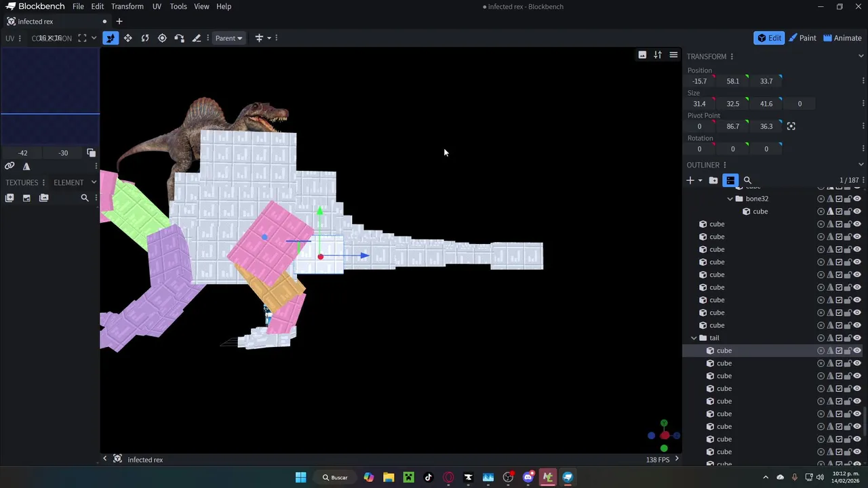Select the Rotate tool
The image size is (868, 488).
pyautogui.click(x=145, y=38)
